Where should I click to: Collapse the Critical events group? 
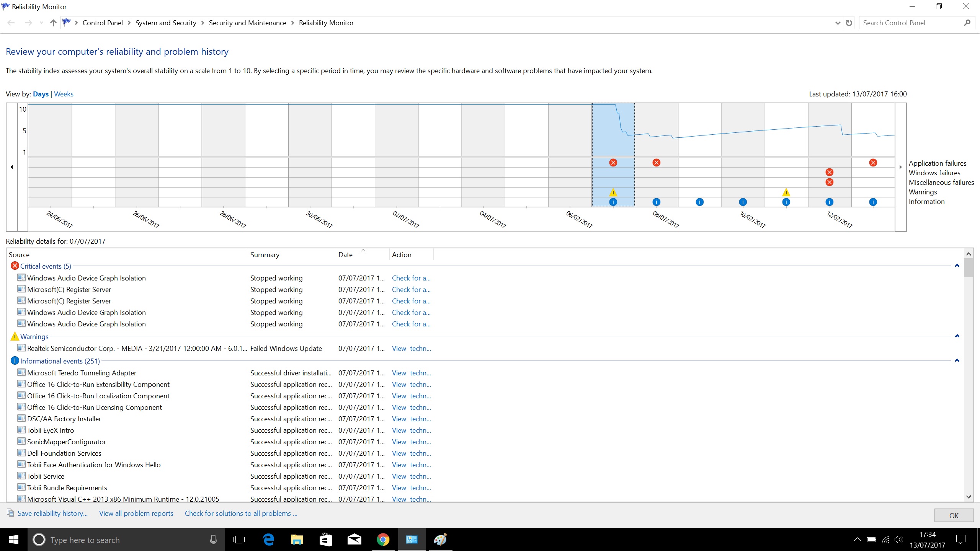pyautogui.click(x=957, y=266)
